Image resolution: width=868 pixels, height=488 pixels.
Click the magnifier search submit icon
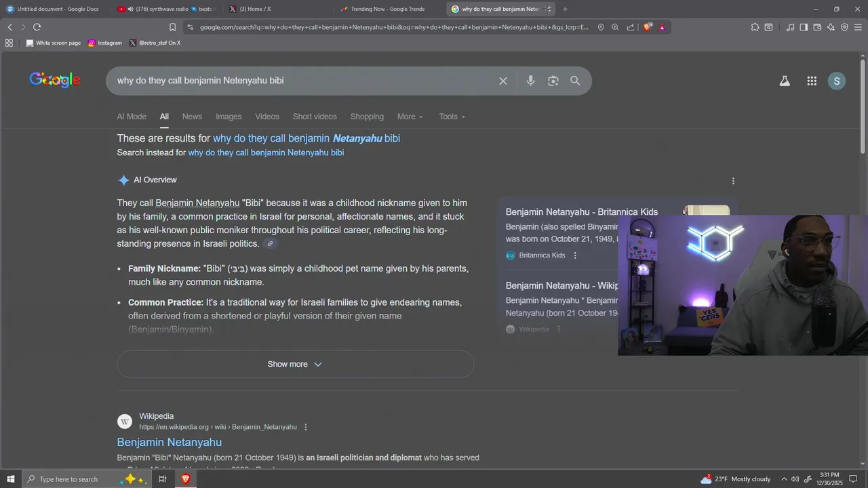[575, 81]
